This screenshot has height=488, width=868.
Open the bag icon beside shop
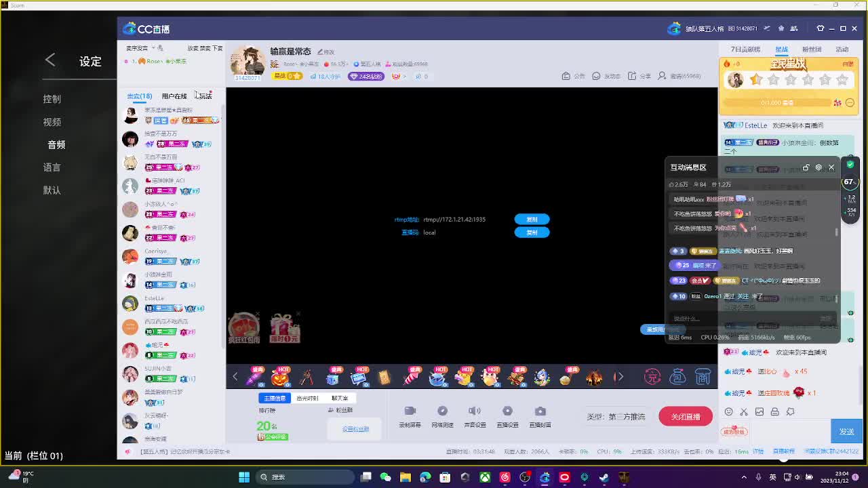[x=677, y=376]
